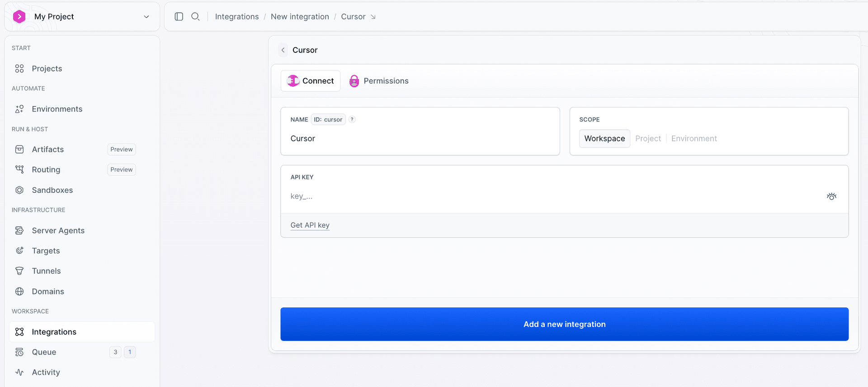The height and width of the screenshot is (387, 868).
Task: Click the pink Connect tab icon
Action: [293, 81]
